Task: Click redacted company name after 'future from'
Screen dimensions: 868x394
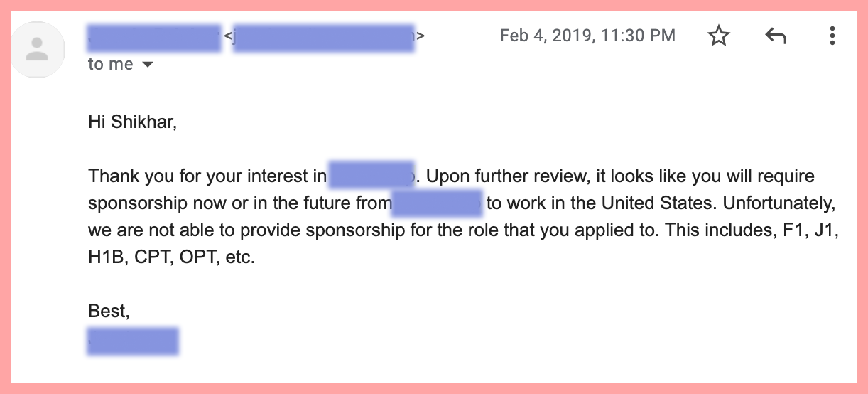Action: 437,203
